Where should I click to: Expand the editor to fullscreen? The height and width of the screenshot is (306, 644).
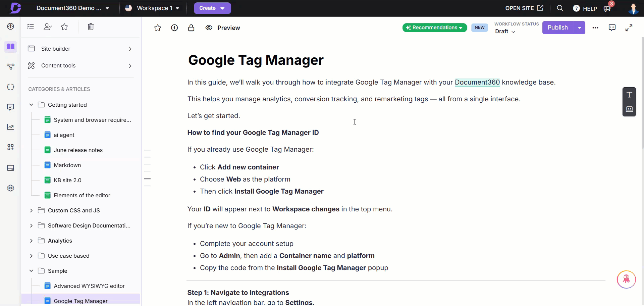point(629,28)
